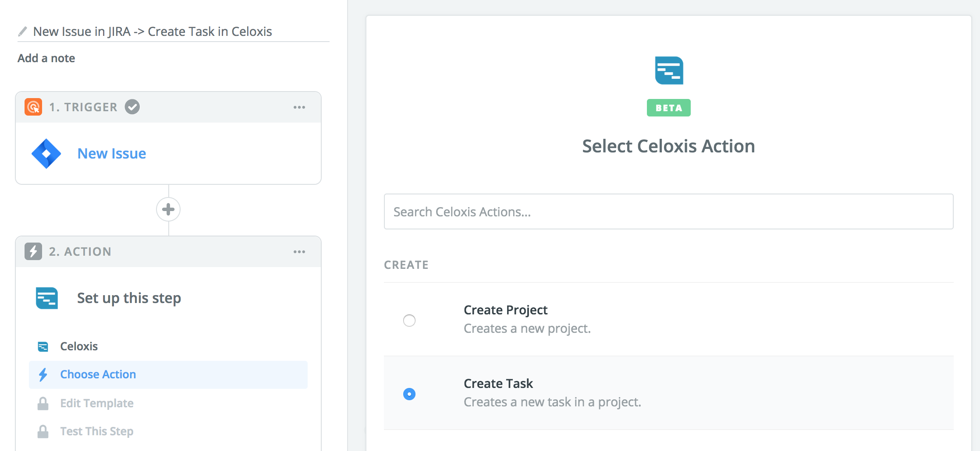The image size is (980, 451).
Task: Open the New Issue trigger link
Action: pyautogui.click(x=112, y=154)
